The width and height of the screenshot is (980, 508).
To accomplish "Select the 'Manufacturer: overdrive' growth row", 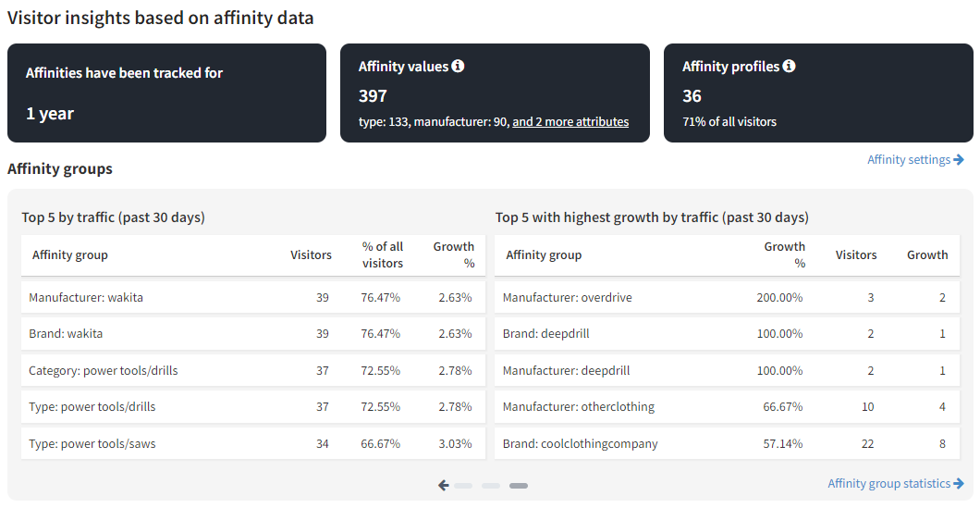I will [729, 298].
